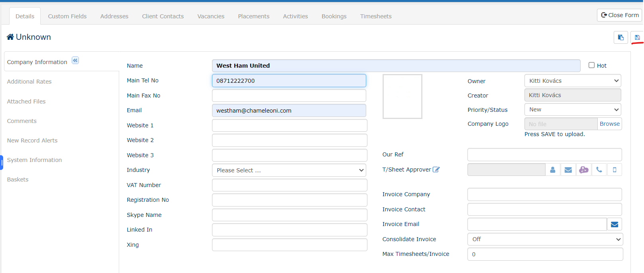Select Attached Files in side menu

point(26,101)
